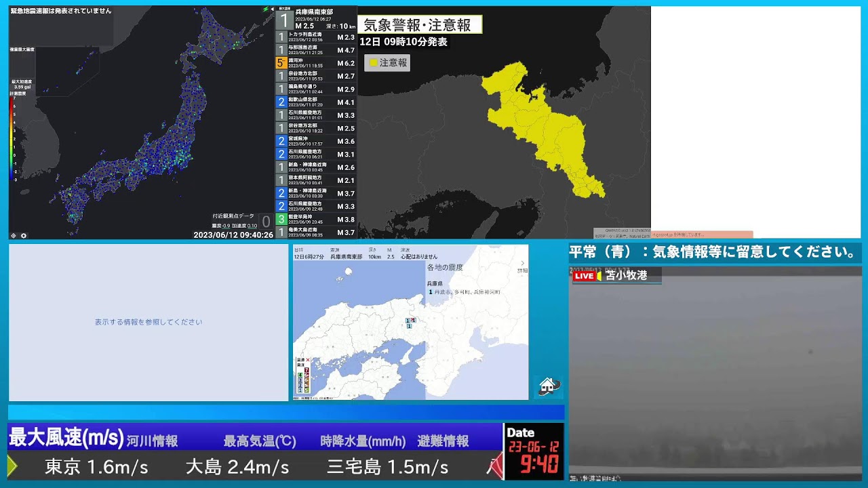Open the 和歌山県北部 M4.1 earthquake entry

[x=316, y=102]
